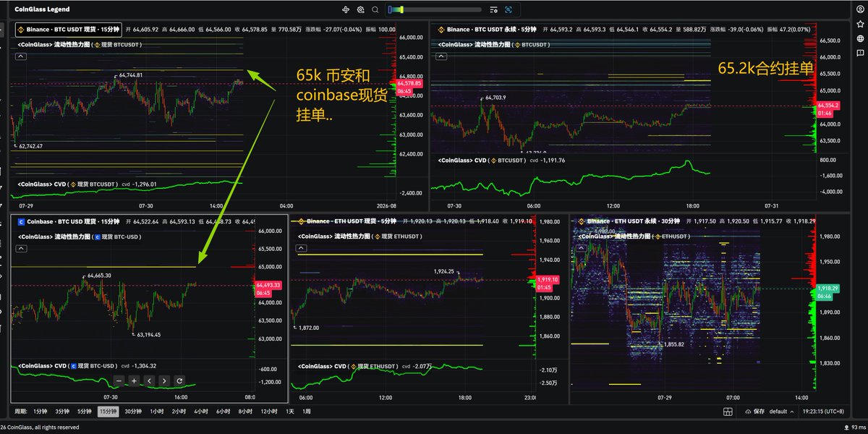
Task: Select the 15分钟 timeframe
Action: tap(109, 412)
